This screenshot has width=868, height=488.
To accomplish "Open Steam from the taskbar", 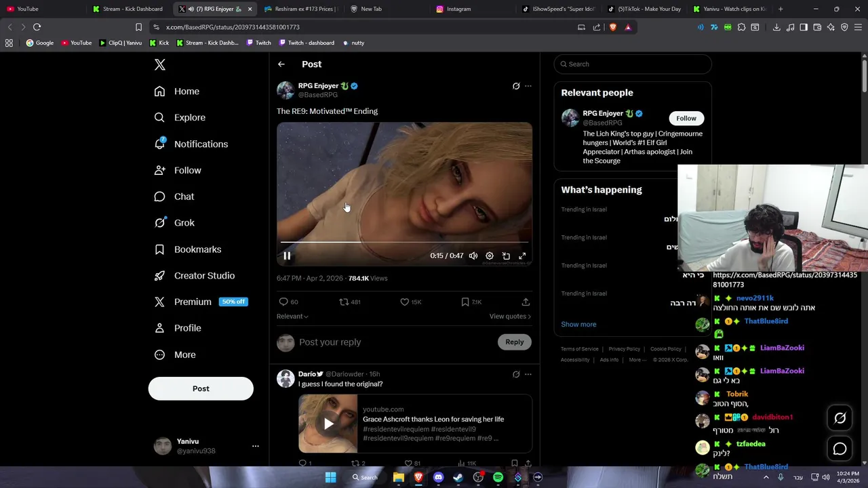I will click(x=458, y=477).
